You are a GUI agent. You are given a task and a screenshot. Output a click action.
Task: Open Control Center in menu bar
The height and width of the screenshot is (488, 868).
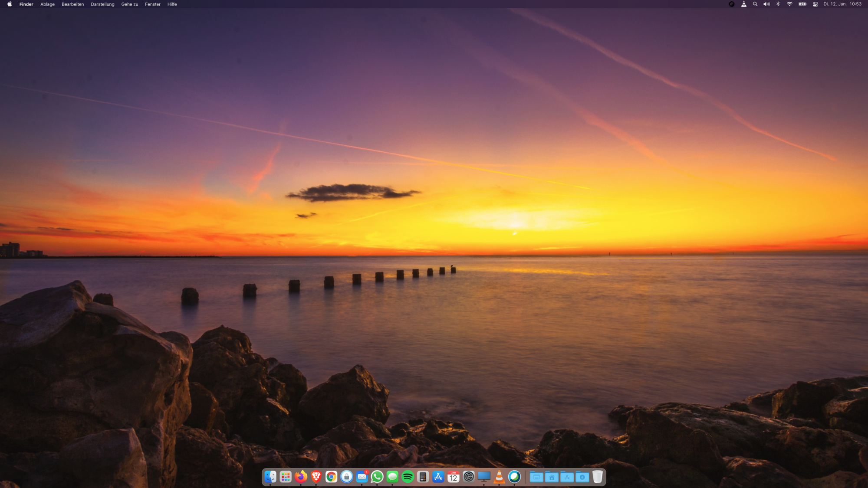815,4
